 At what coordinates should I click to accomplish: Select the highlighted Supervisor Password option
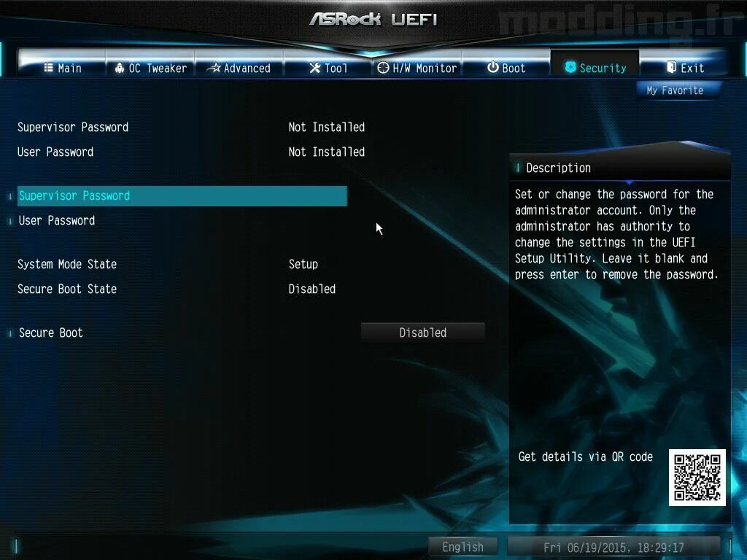point(182,195)
